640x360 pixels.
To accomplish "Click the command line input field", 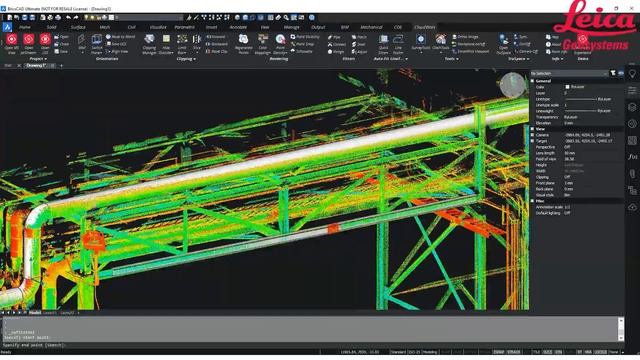I will [312, 345].
